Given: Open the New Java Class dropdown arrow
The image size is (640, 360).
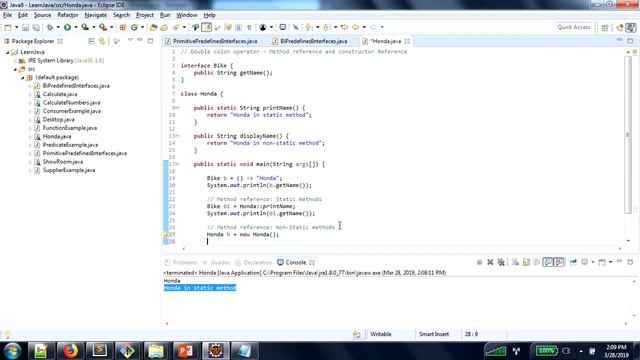Looking at the screenshot, I should (142, 27).
